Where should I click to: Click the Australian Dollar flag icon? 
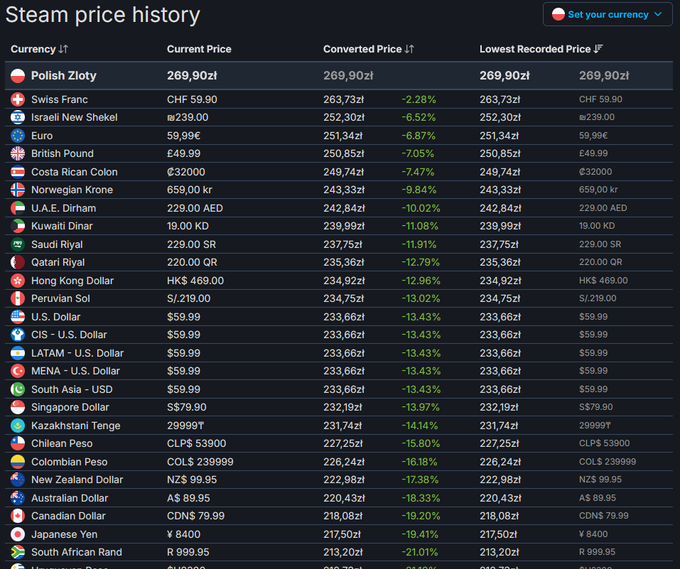pyautogui.click(x=18, y=498)
